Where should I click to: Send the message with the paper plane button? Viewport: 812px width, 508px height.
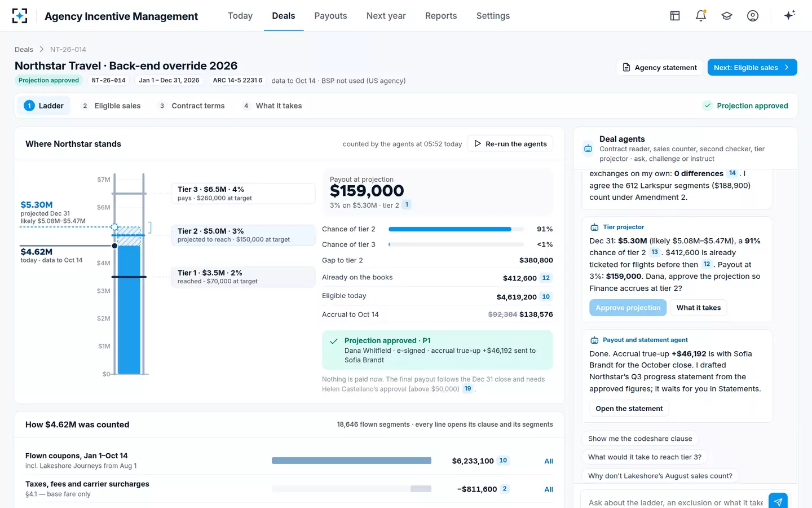click(x=778, y=501)
